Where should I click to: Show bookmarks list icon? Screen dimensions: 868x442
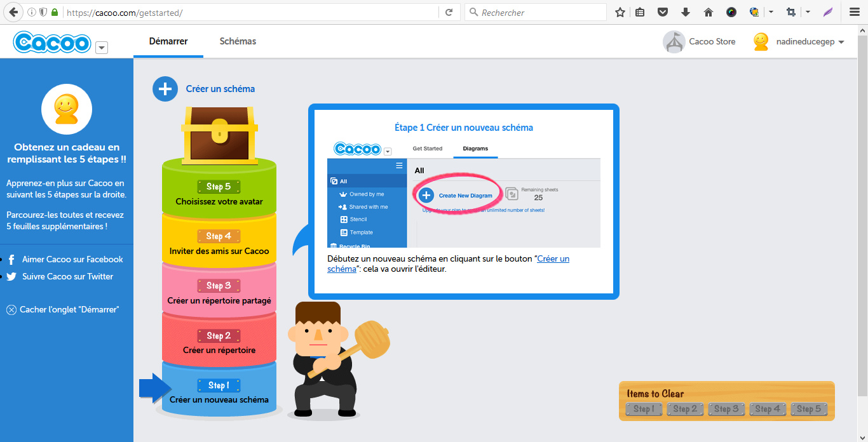[641, 12]
